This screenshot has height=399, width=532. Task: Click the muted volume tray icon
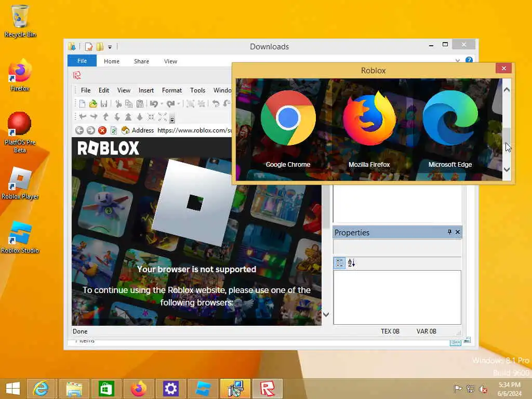(x=483, y=389)
